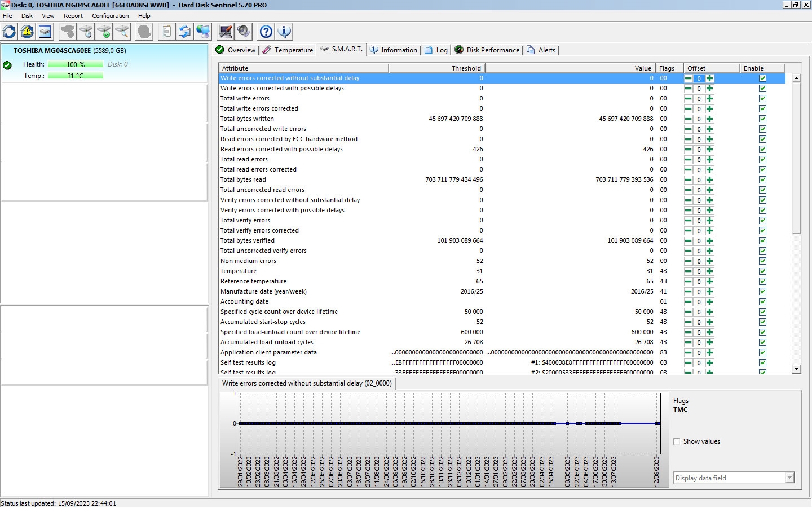This screenshot has width=812, height=508.
Task: Click the refresh-with-warning-triangle toolbar icon
Action: [27, 32]
